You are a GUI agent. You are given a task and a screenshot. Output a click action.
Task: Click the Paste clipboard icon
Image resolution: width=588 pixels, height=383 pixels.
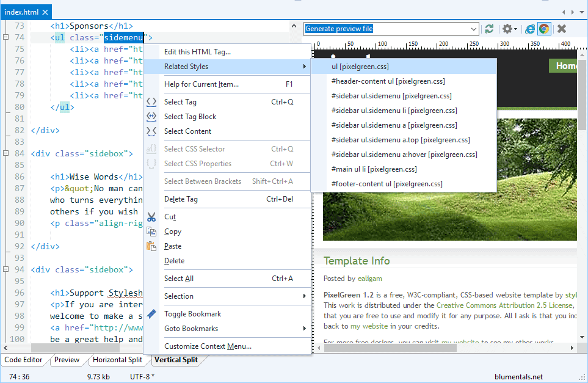click(151, 246)
